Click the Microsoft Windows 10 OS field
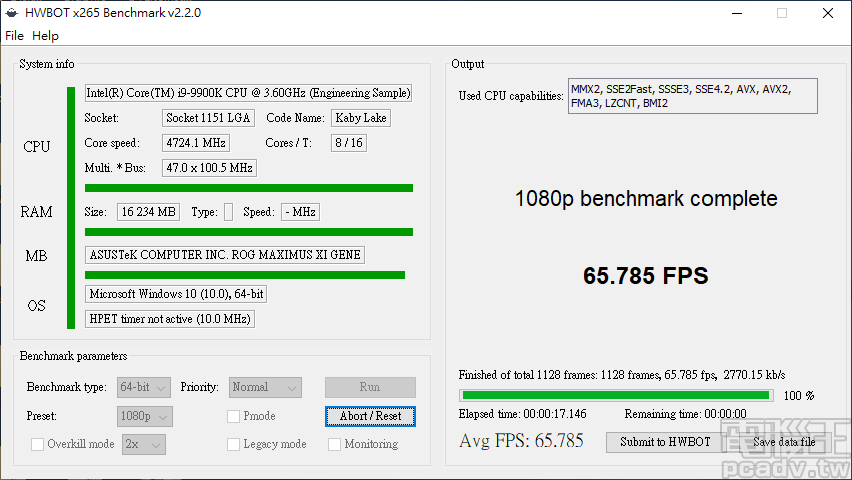The width and height of the screenshot is (852, 480). coord(176,294)
